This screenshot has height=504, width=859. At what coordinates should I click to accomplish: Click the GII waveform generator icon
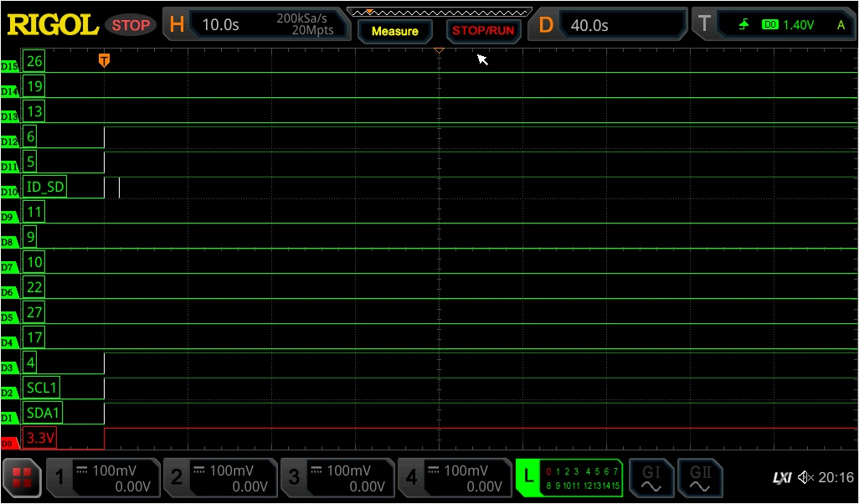click(699, 478)
